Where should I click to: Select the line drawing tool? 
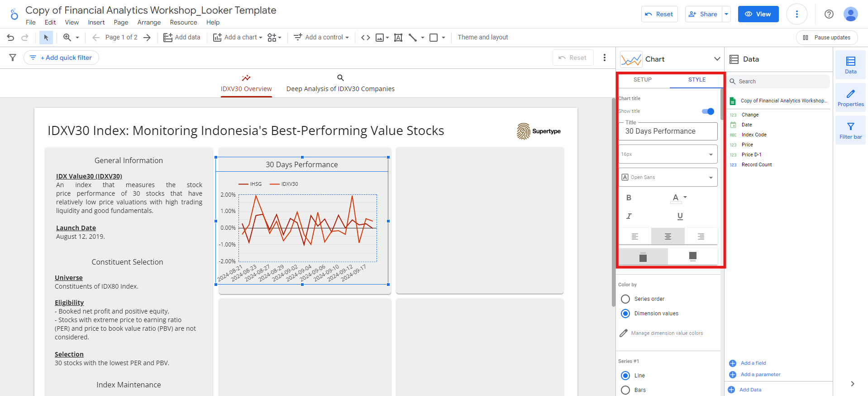click(x=413, y=38)
